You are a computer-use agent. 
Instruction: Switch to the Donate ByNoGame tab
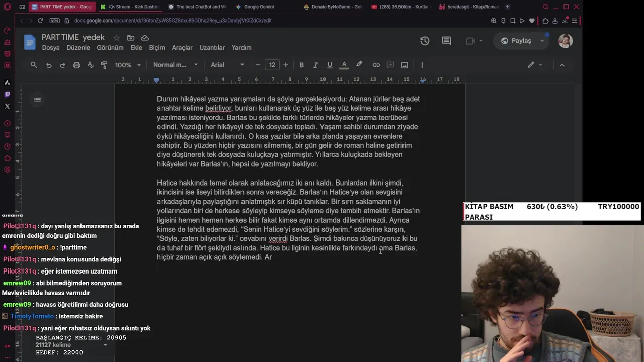coord(333,7)
